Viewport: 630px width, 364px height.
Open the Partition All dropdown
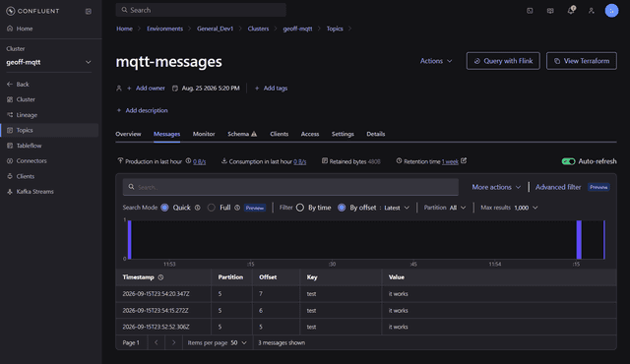(458, 208)
